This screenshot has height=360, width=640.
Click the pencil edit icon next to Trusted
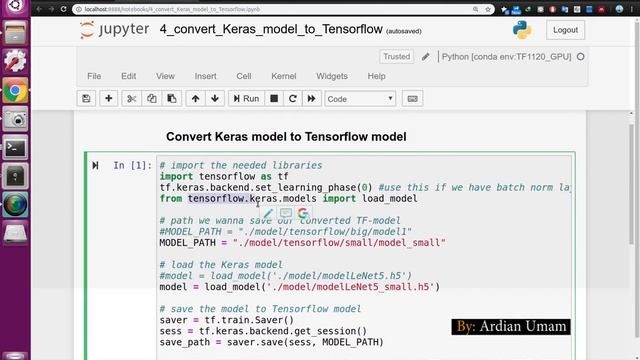[426, 57]
